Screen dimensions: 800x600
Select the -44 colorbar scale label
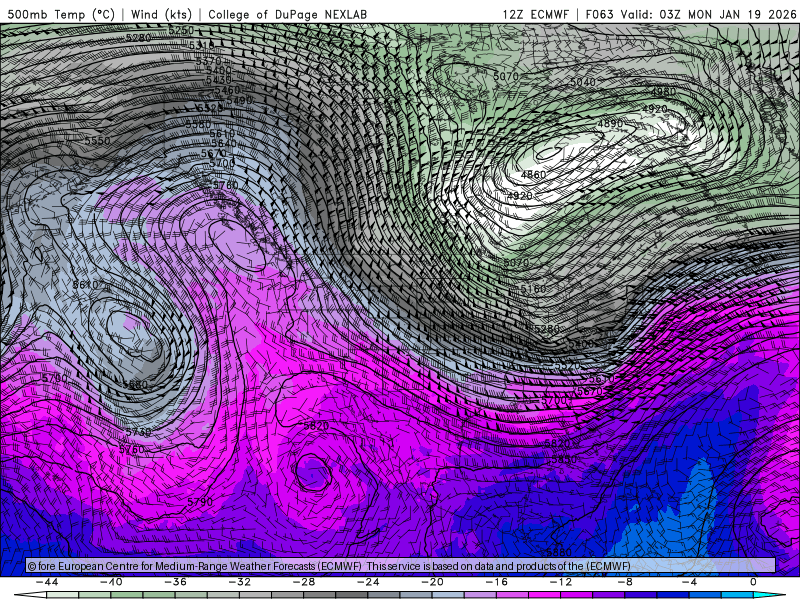click(47, 582)
